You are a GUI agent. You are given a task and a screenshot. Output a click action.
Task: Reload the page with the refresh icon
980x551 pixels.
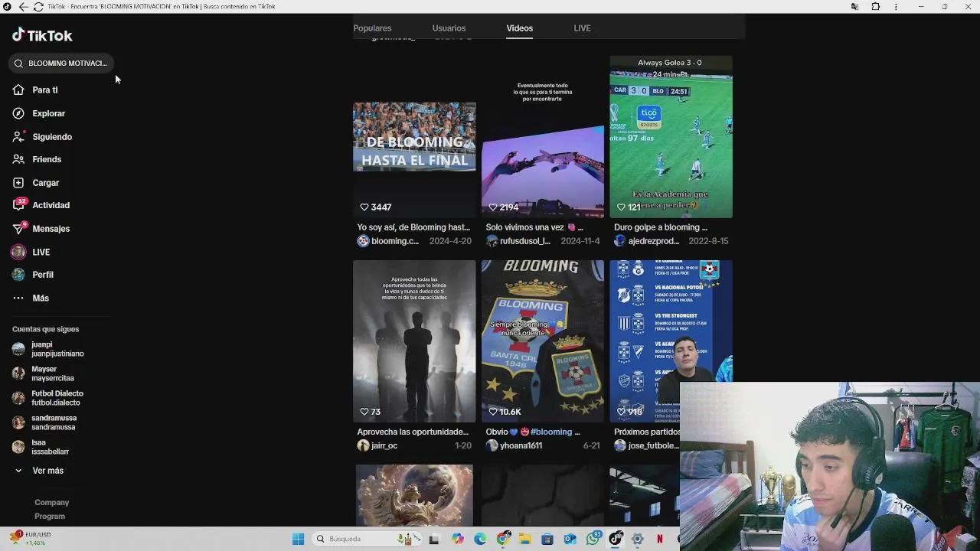pyautogui.click(x=38, y=7)
